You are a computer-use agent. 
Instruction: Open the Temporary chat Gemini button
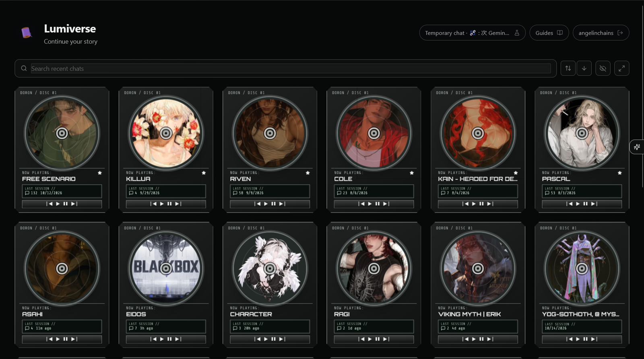point(472,33)
